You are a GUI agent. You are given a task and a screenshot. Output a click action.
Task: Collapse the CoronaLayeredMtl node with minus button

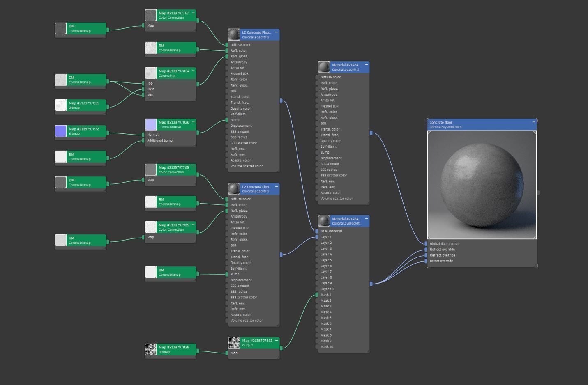click(367, 218)
